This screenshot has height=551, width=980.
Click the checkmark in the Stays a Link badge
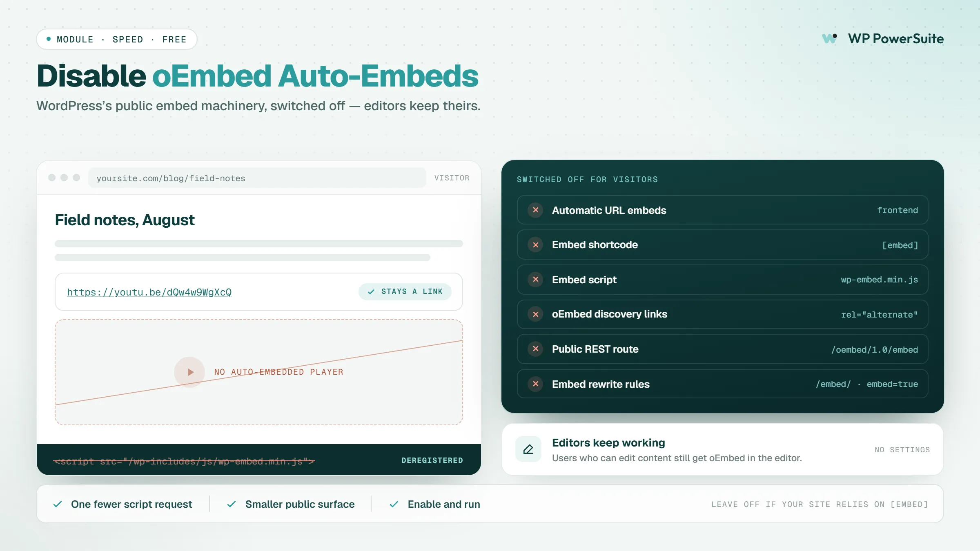pyautogui.click(x=371, y=292)
